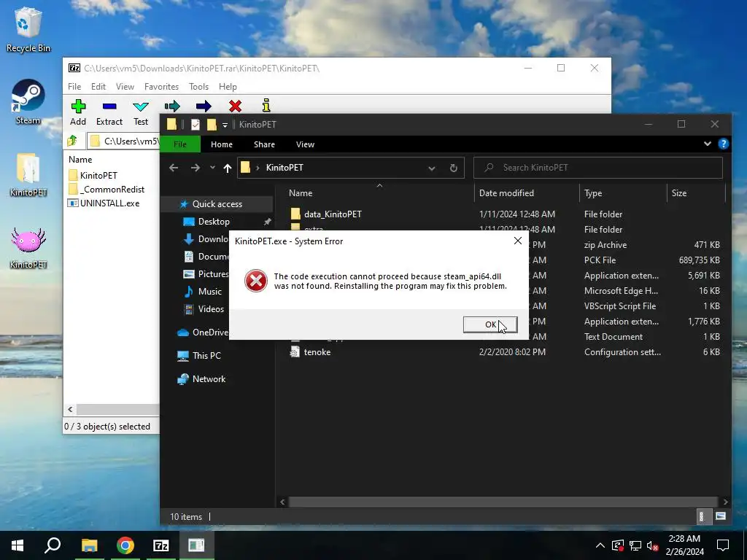The width and height of the screenshot is (747, 560).
Task: Click the Explorer horizontal scrollbar
Action: click(x=503, y=502)
